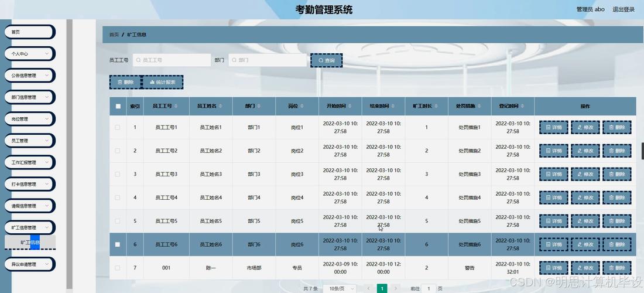Expand the 员工管理 sidebar menu
Viewport: 644px width, 293px height.
pyautogui.click(x=30, y=141)
